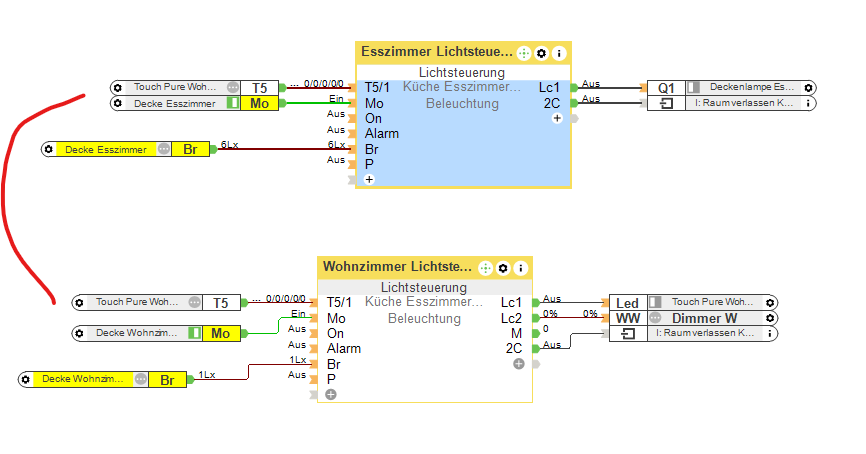This screenshot has width=866, height=454.
Task: Open settings gear of Wohnzimmer Lichtsteuerung block
Action: [x=503, y=268]
